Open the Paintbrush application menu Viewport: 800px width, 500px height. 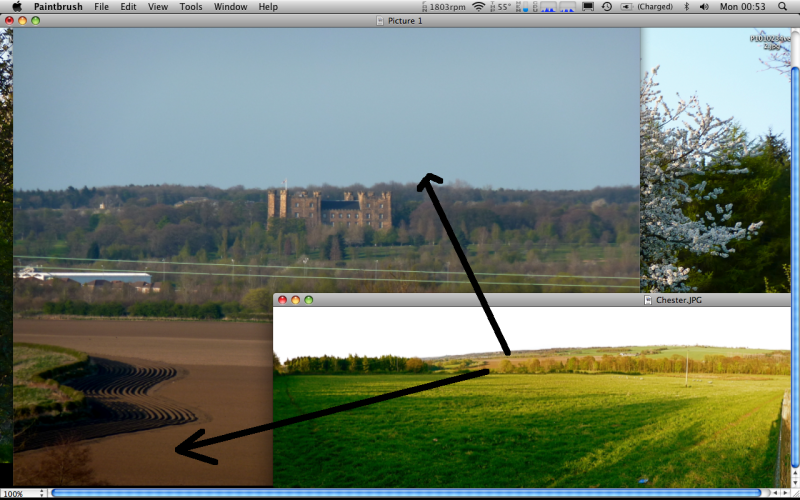58,7
